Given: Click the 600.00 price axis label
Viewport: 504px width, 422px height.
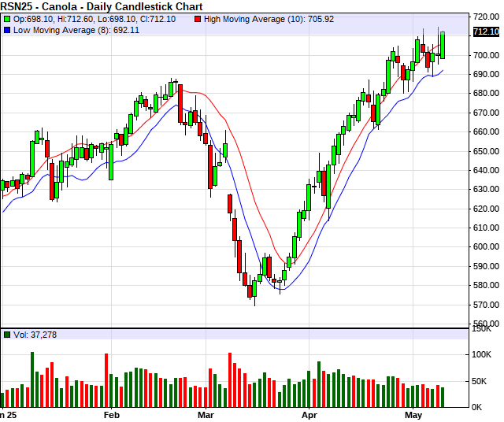Looking at the screenshot, I should click(x=486, y=247).
